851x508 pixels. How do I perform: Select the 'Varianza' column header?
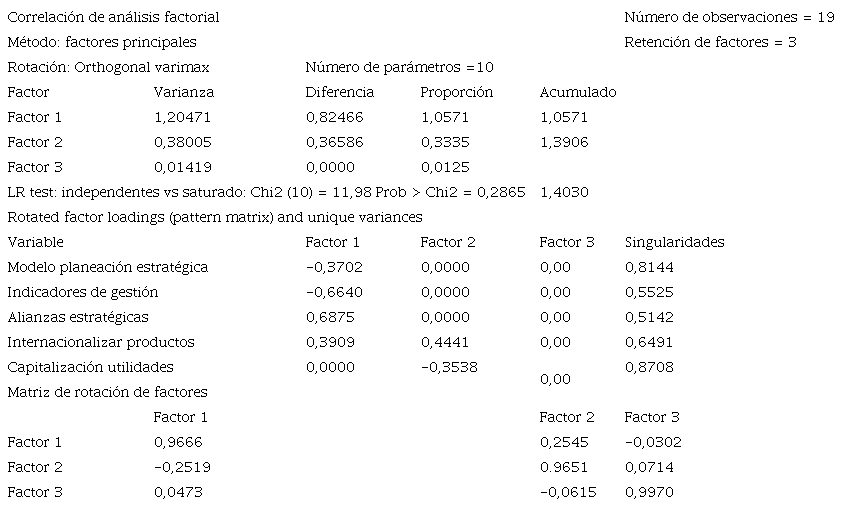click(183, 92)
